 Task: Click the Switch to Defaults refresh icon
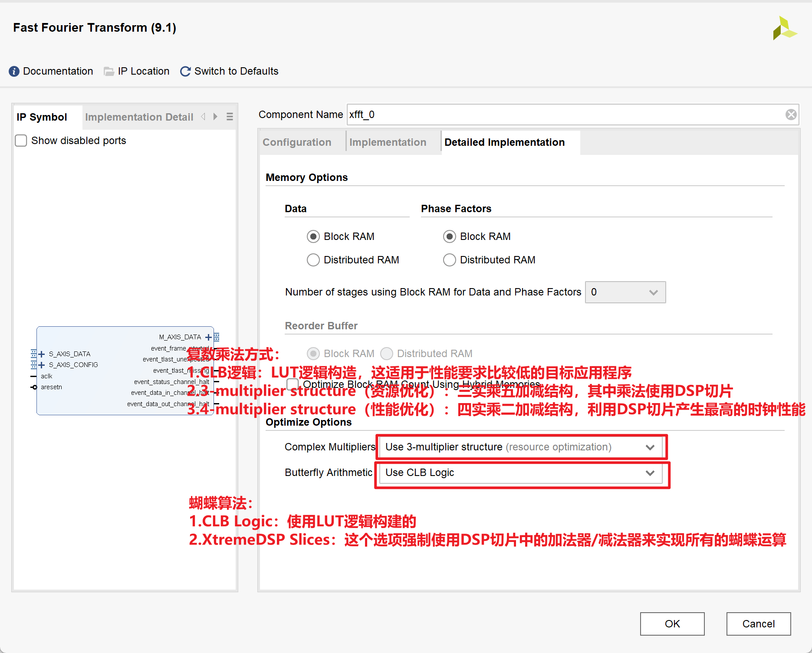point(185,71)
